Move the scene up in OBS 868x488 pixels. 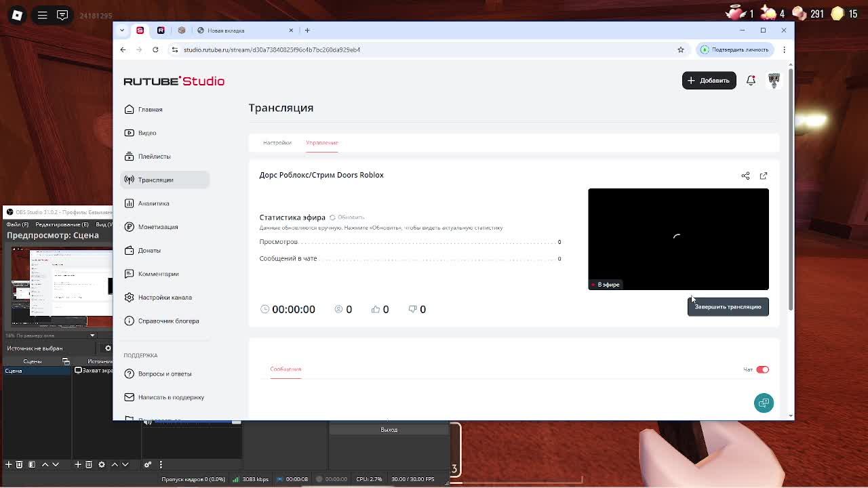(x=45, y=464)
